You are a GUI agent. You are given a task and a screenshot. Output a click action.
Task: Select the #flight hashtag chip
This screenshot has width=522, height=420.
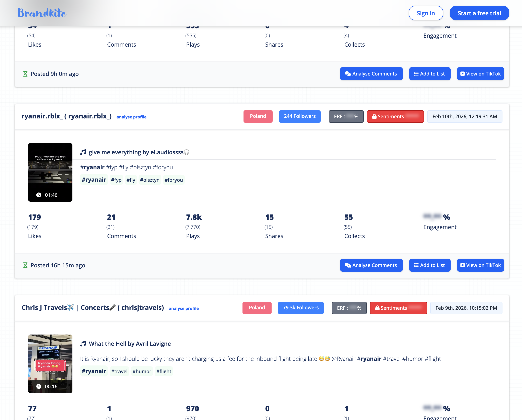[x=164, y=371]
